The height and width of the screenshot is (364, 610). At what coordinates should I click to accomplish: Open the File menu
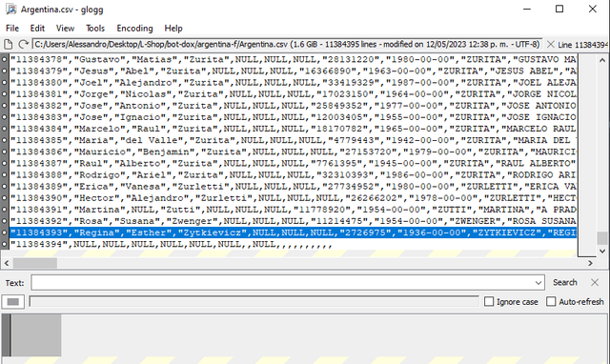pyautogui.click(x=12, y=29)
